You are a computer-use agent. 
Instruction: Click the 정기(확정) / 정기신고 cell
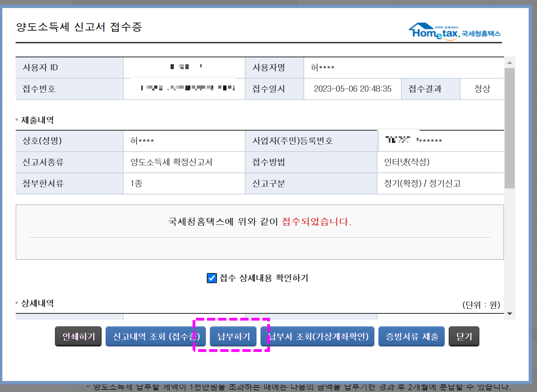click(x=422, y=184)
